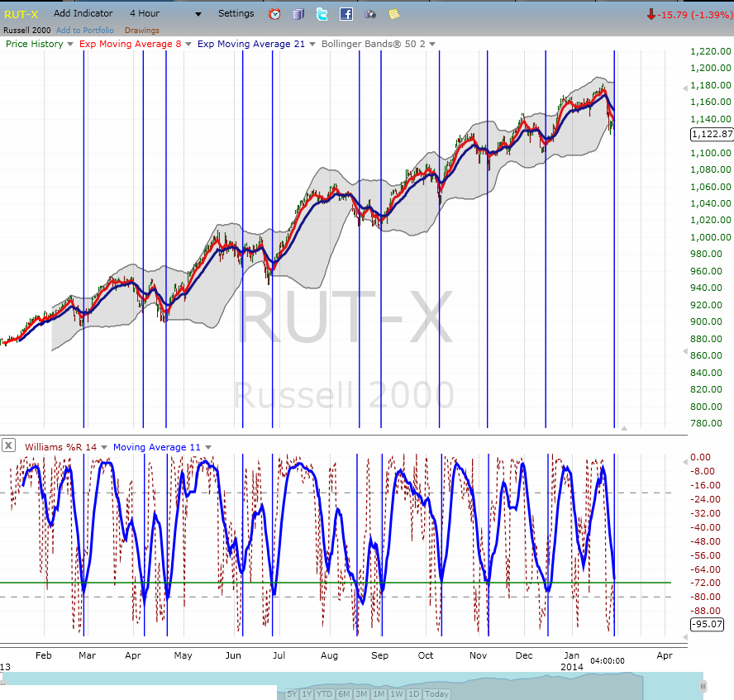This screenshot has height=700, width=734.
Task: Select the 1D range button
Action: (414, 694)
